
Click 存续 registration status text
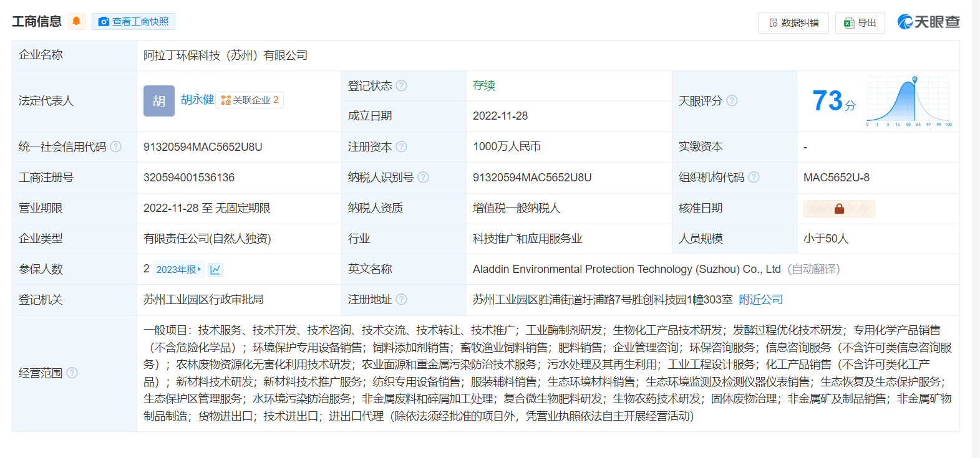pos(484,85)
